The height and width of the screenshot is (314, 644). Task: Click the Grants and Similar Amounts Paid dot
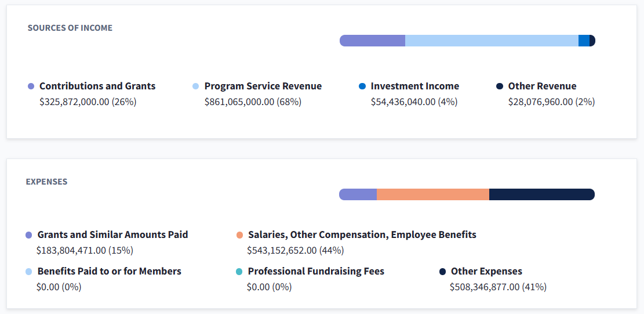point(29,235)
